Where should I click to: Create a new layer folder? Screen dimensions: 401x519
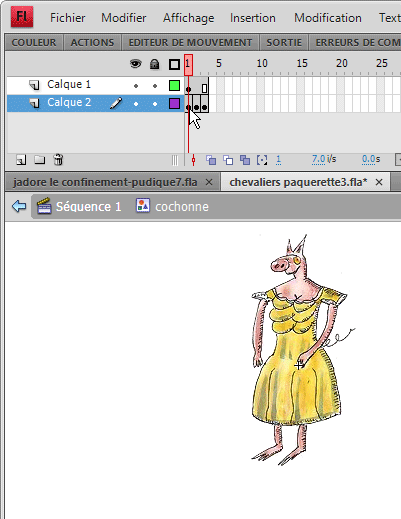coord(40,160)
